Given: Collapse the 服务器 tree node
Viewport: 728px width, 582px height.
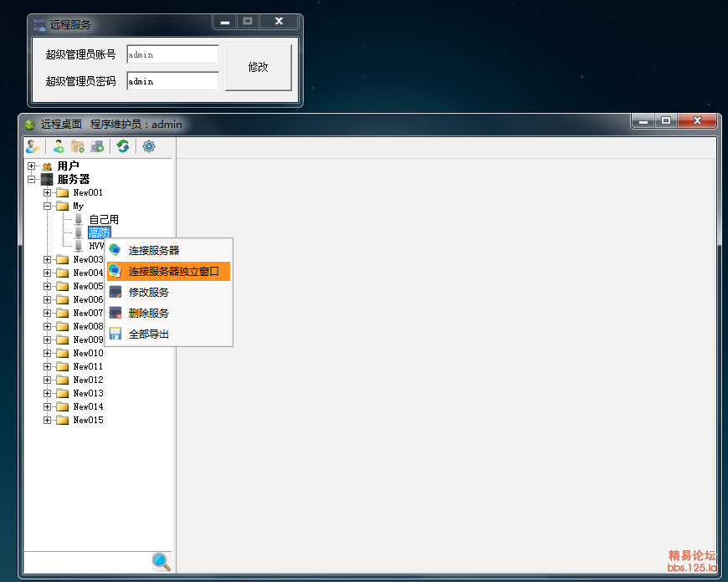Looking at the screenshot, I should [x=32, y=179].
